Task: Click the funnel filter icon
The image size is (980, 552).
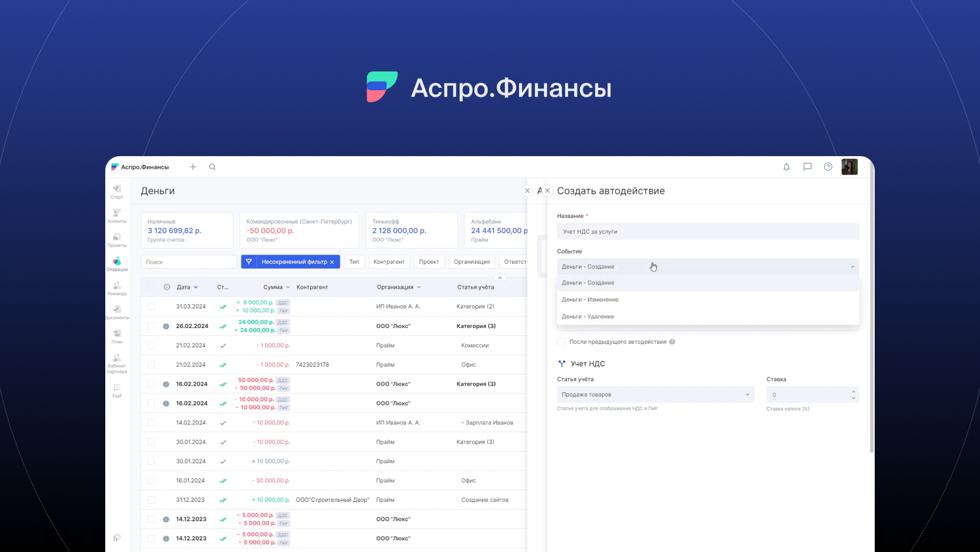Action: coord(249,261)
